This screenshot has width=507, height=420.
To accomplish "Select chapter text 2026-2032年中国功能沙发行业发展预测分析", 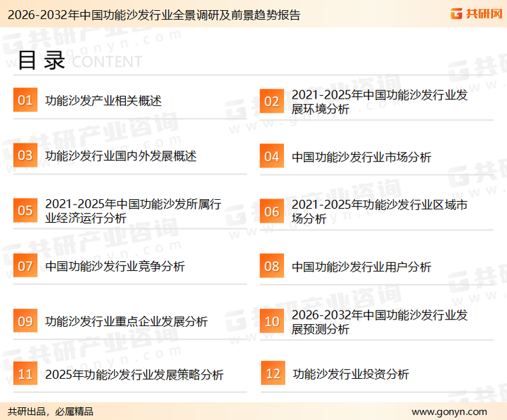I will pos(380,322).
